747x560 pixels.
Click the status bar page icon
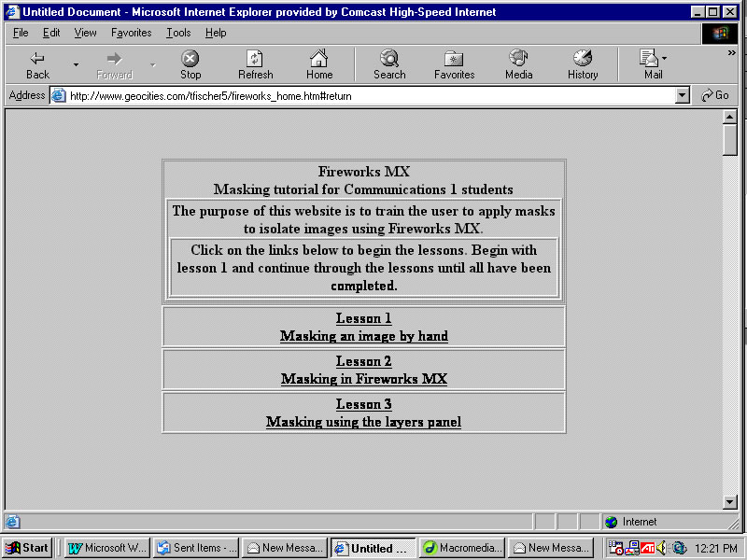(x=12, y=522)
